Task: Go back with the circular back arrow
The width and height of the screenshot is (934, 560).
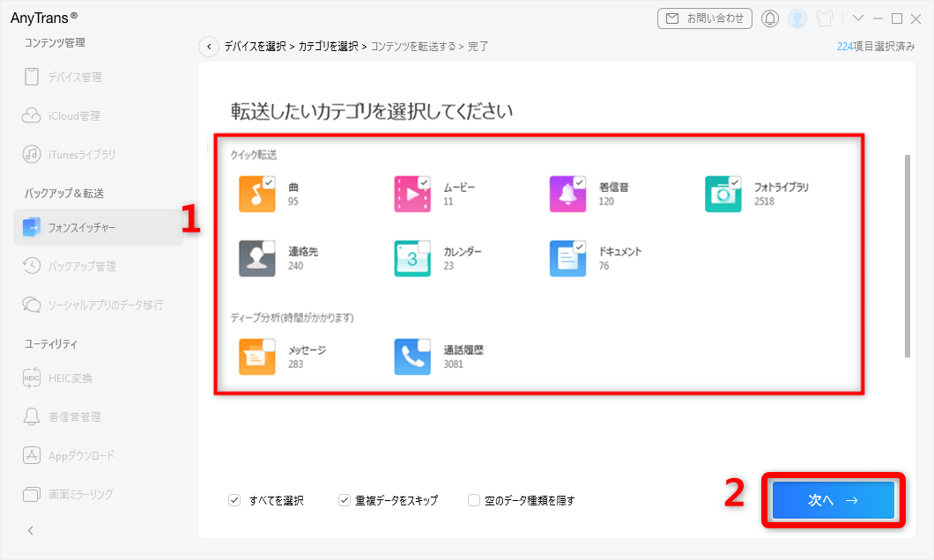Action: (209, 46)
